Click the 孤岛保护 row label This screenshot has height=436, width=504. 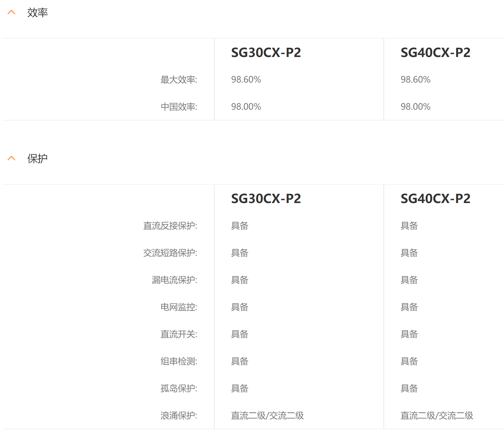click(178, 389)
